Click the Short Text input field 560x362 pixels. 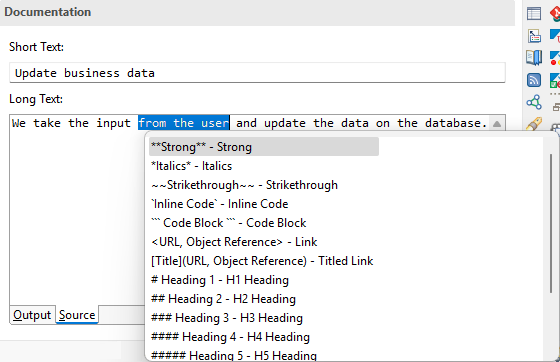[257, 73]
